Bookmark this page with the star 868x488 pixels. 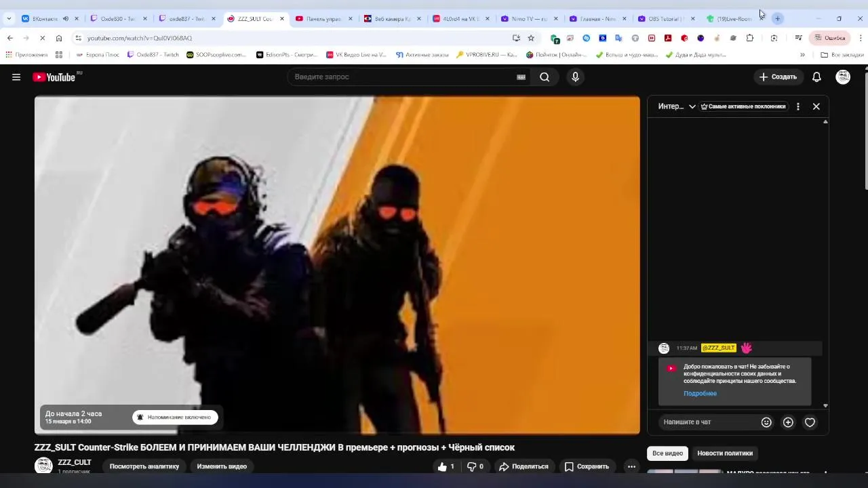click(x=531, y=38)
